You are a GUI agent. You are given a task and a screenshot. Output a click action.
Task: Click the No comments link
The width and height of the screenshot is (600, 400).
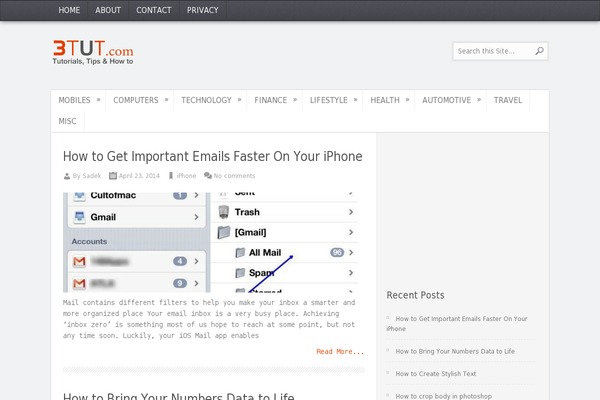click(234, 176)
